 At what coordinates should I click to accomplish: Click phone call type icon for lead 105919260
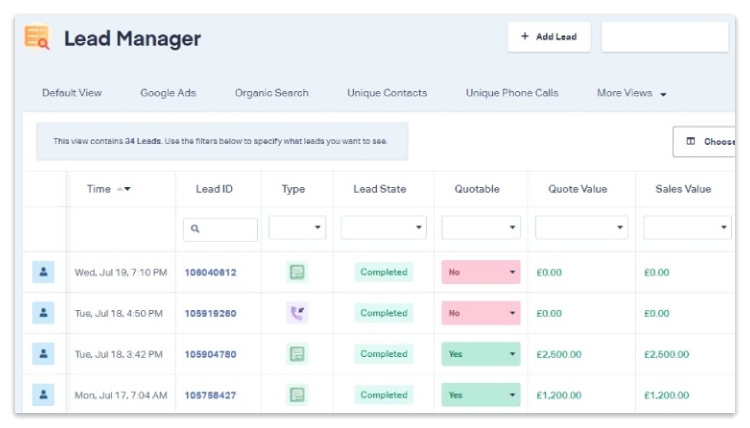pyautogui.click(x=296, y=313)
